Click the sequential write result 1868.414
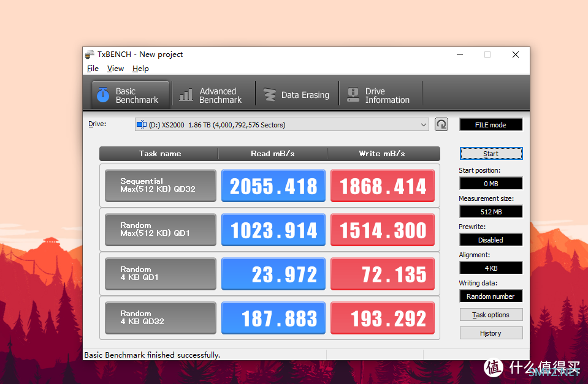Image resolution: width=588 pixels, height=384 pixels. [383, 186]
